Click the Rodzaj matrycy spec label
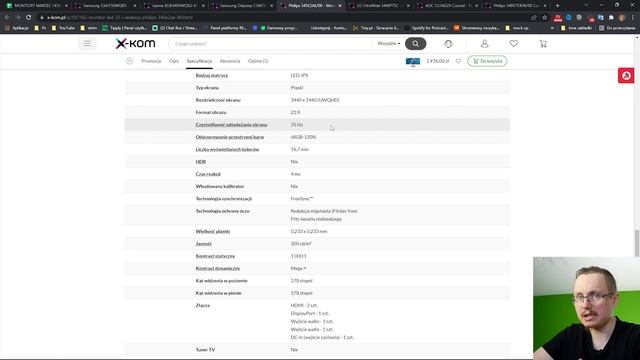The width and height of the screenshot is (640, 360). (x=212, y=76)
